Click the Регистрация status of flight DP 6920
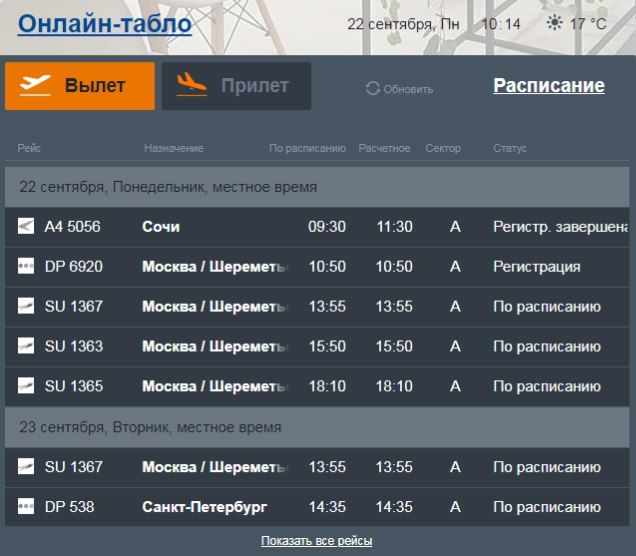The image size is (636, 556). pos(536,267)
